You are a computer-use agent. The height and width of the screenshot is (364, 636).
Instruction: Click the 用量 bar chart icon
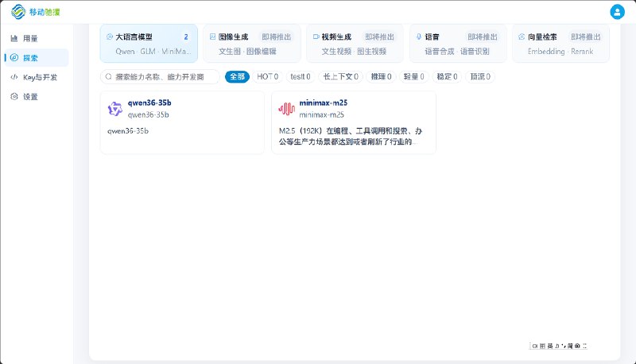coord(14,38)
